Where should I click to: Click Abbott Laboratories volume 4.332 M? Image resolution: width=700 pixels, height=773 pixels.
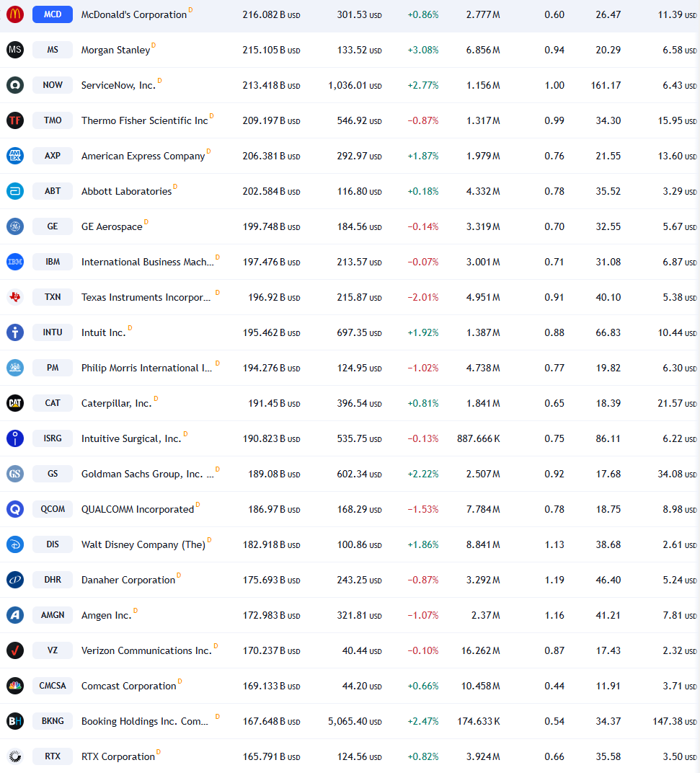483,191
